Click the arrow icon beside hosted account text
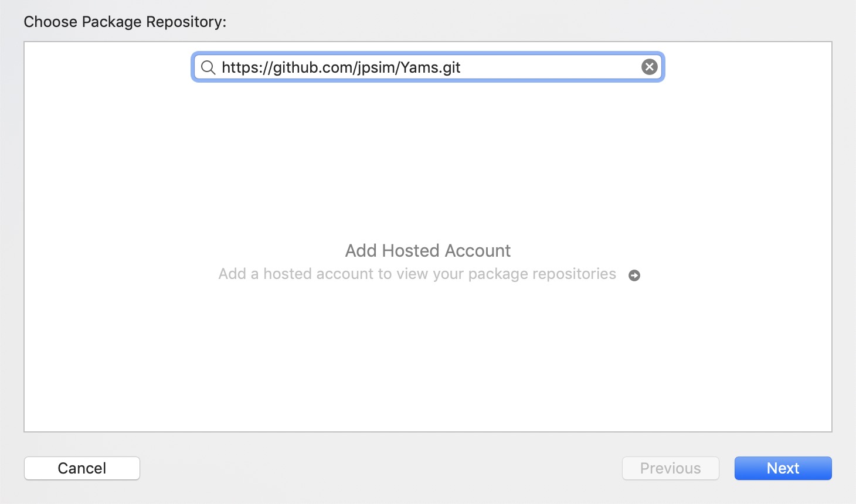Image resolution: width=856 pixels, height=504 pixels. pyautogui.click(x=634, y=275)
